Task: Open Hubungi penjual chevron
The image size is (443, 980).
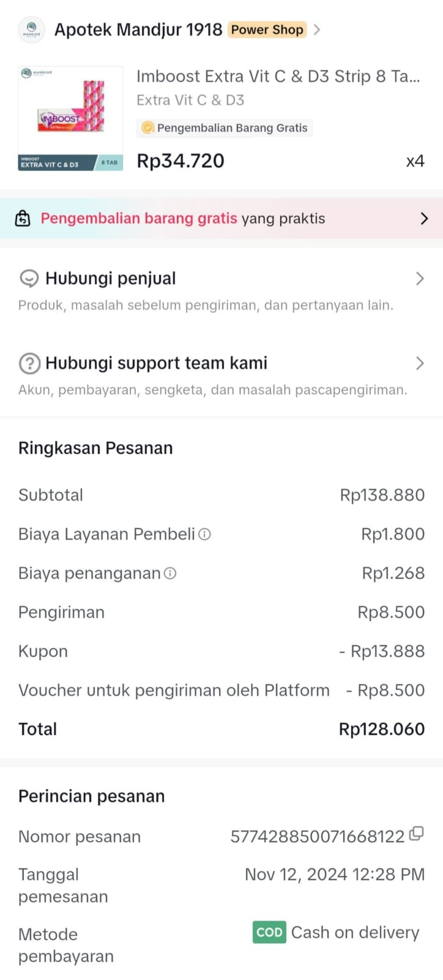Action: [x=420, y=279]
